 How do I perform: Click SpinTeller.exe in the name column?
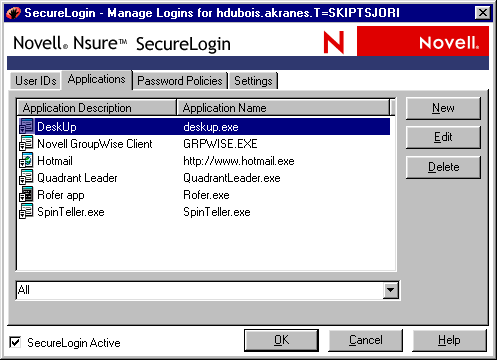[x=217, y=212]
